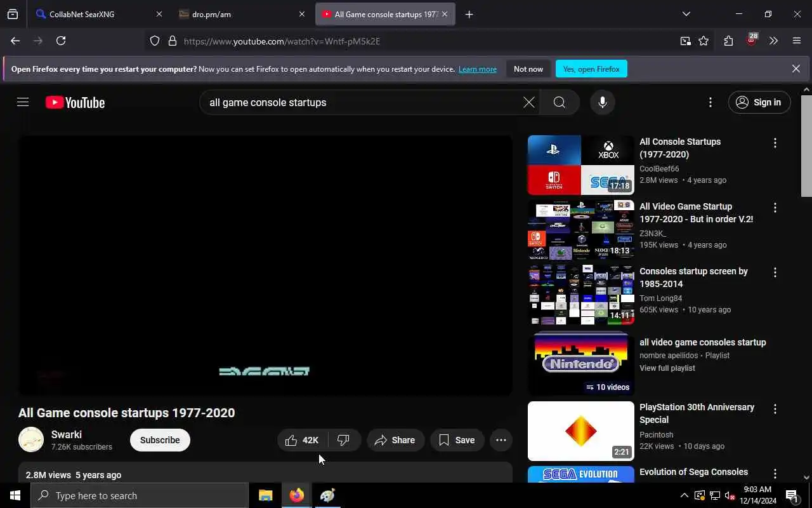Viewport: 812px width, 508px height.
Task: Close the All Game console startups tab
Action: click(x=445, y=14)
